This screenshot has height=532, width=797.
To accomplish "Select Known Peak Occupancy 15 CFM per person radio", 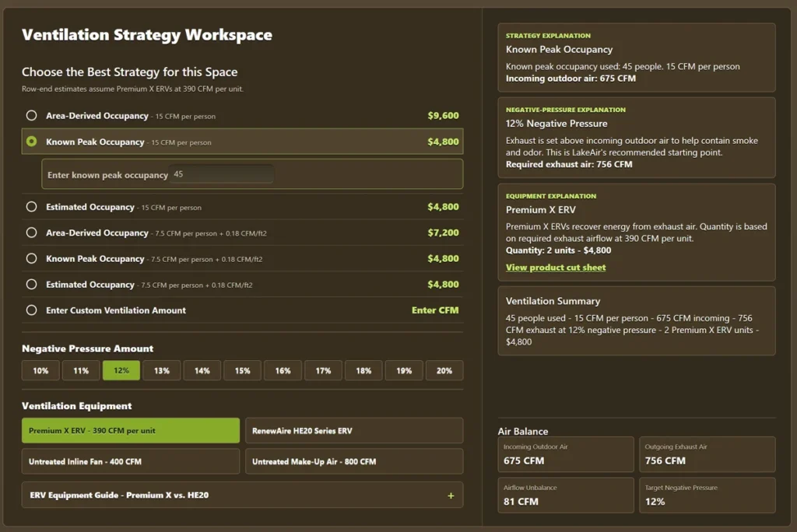I will click(31, 142).
